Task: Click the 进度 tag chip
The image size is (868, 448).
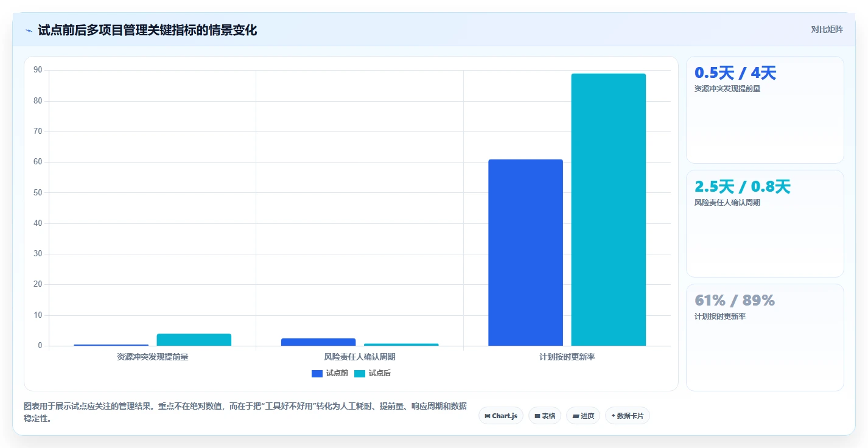Action: (x=583, y=416)
